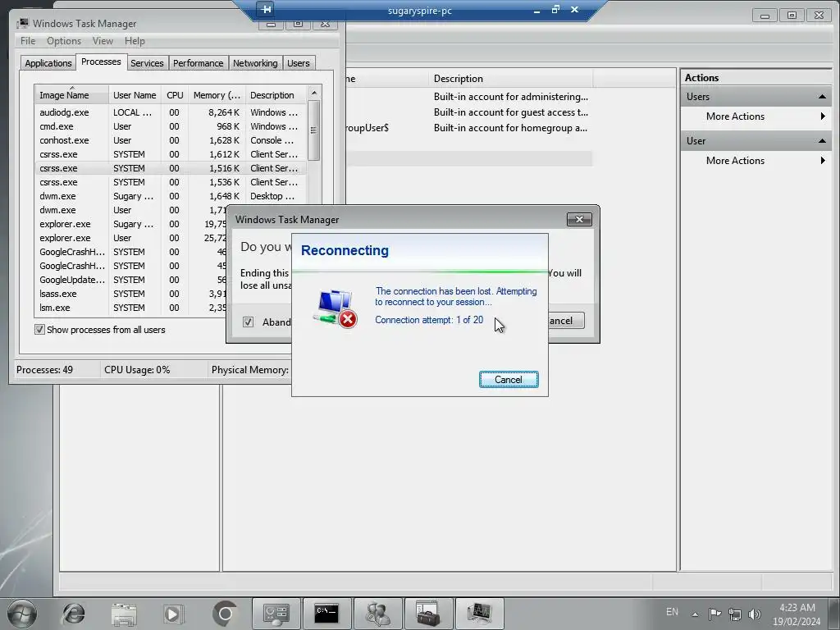Select dwm.exe owned by Sugary
840x630 pixels.
pyautogui.click(x=171, y=196)
